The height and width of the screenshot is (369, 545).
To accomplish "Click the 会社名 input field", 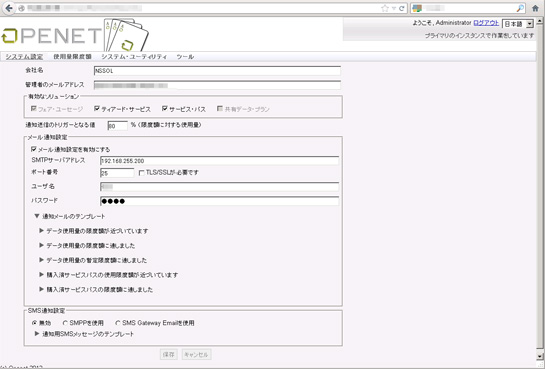I will [217, 71].
